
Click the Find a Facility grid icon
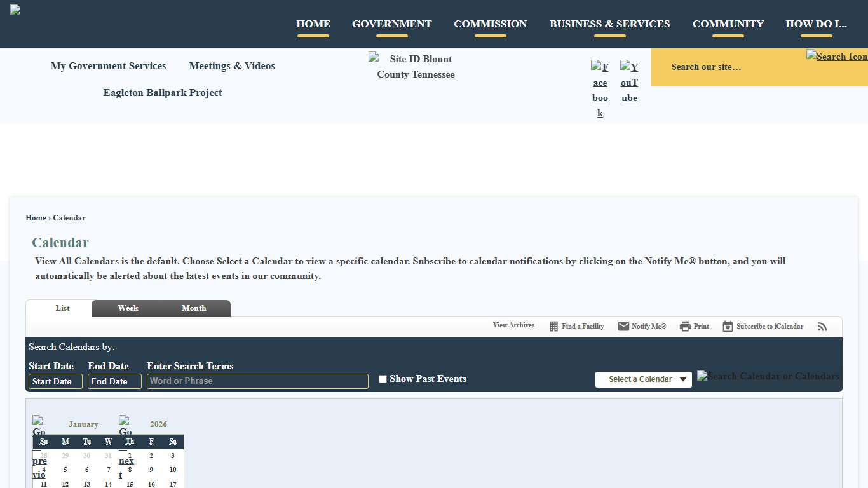click(553, 327)
